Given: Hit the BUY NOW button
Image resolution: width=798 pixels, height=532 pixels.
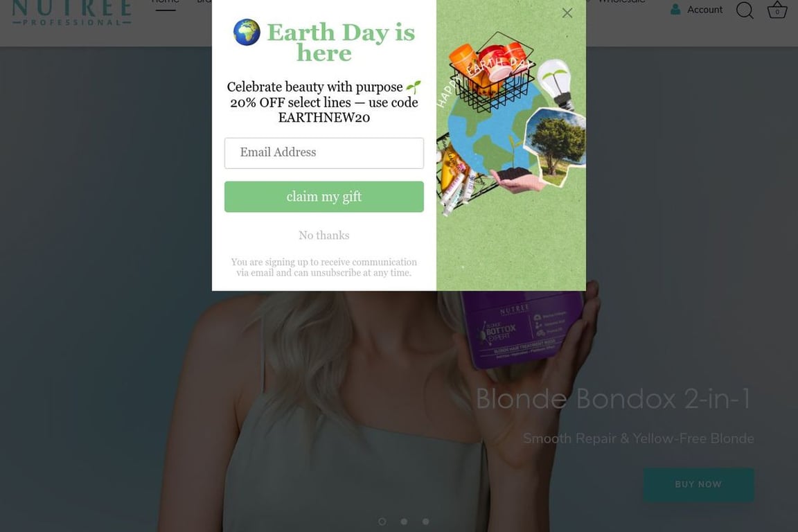Looking at the screenshot, I should click(698, 484).
